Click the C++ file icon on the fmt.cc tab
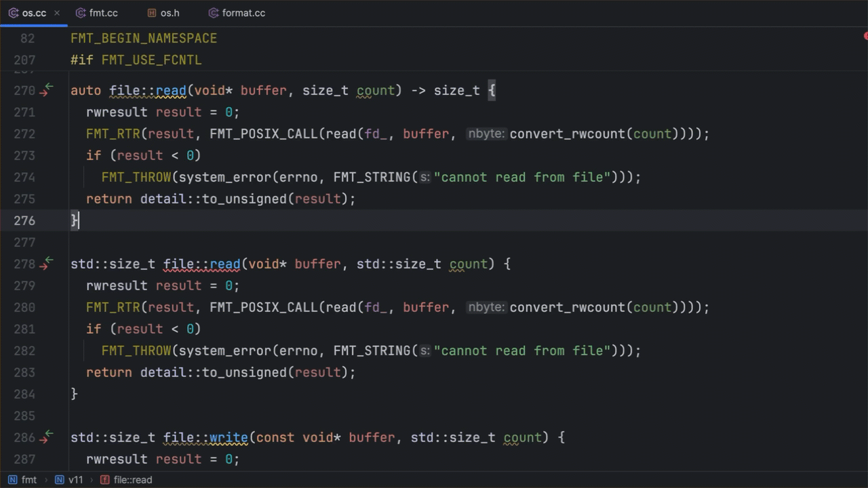 click(80, 12)
